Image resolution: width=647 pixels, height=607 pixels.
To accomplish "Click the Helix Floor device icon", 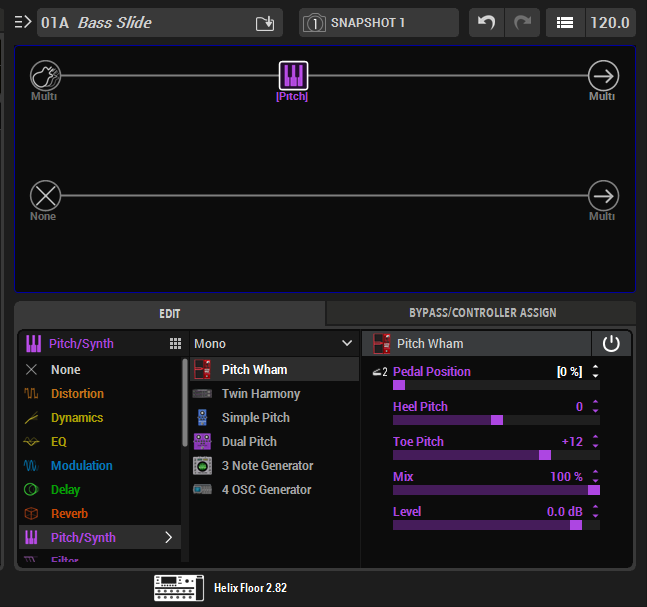I will [x=179, y=588].
